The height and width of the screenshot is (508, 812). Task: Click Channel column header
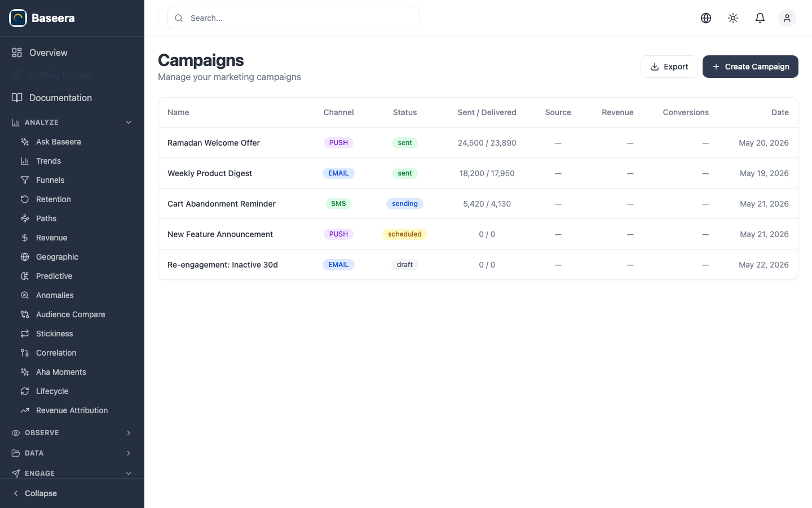[338, 112]
